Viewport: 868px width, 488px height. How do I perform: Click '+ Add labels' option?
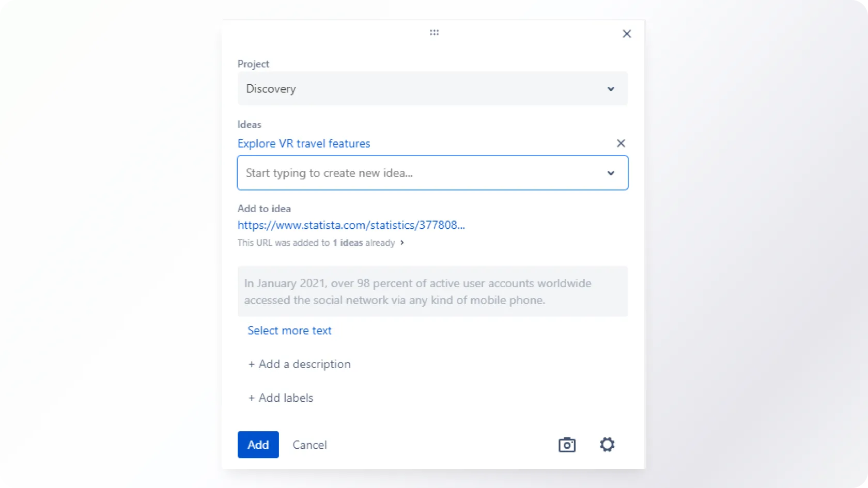pyautogui.click(x=281, y=398)
